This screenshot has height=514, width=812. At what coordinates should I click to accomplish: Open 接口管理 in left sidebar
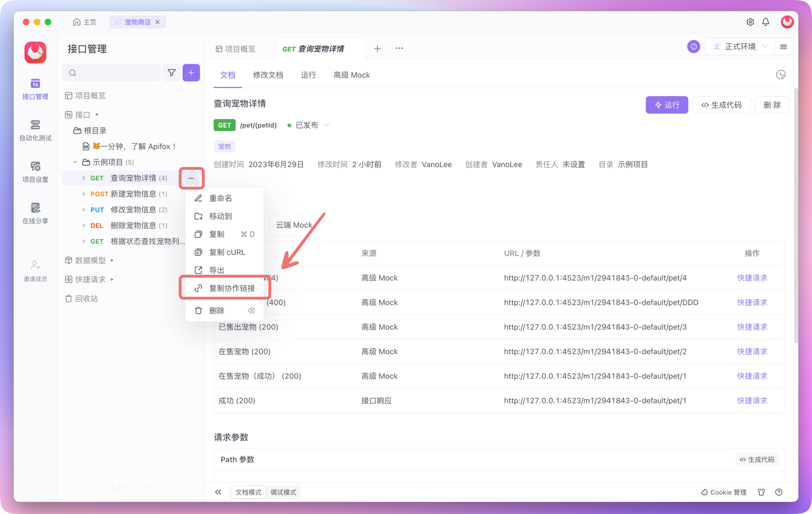click(35, 89)
